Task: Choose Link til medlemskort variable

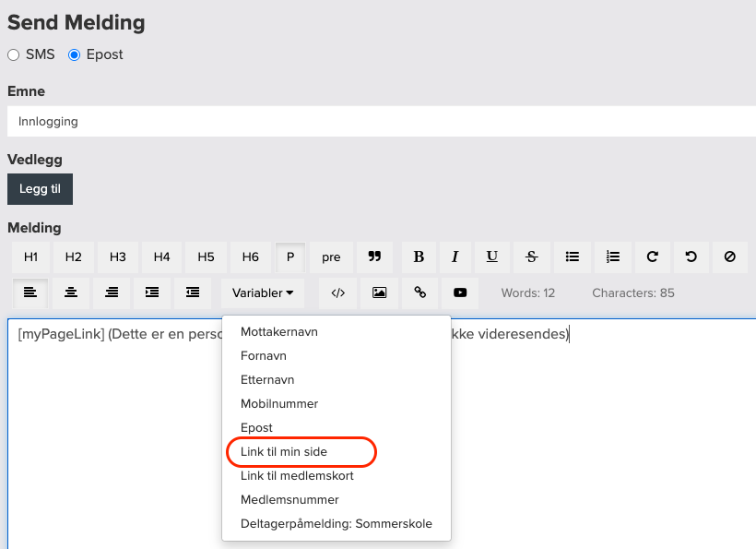Action: [337, 476]
